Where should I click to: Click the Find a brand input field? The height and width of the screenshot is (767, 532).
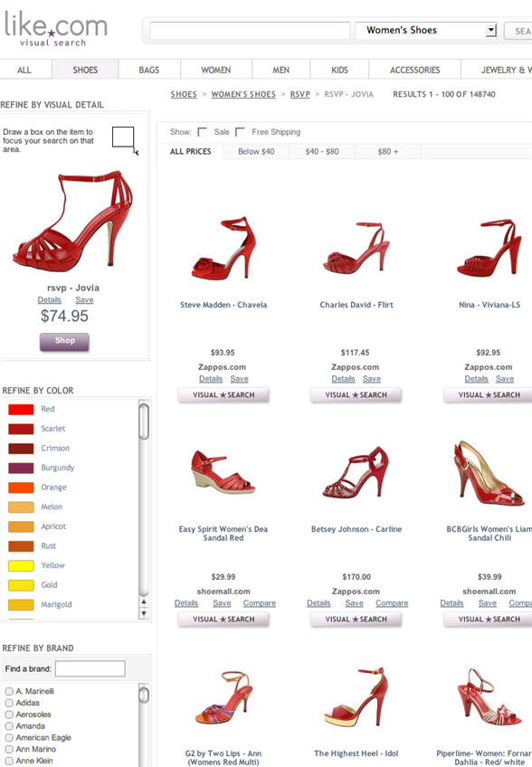(x=90, y=668)
